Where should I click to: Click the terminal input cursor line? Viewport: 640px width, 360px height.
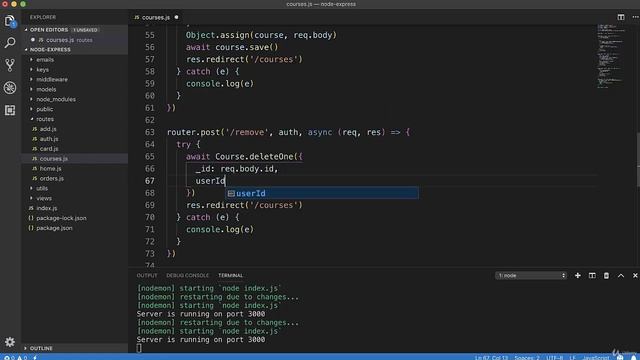(139, 348)
